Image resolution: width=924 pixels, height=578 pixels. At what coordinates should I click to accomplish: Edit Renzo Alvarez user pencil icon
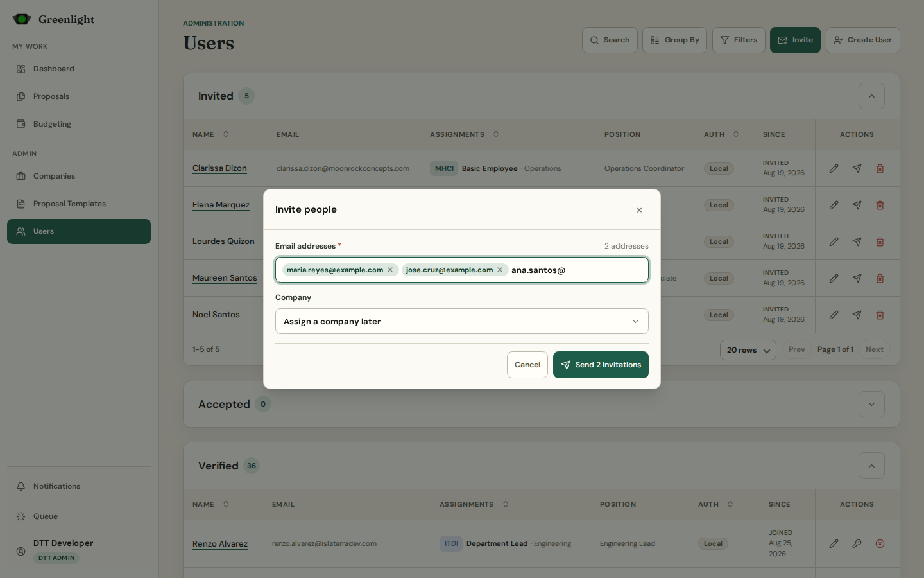tap(834, 543)
